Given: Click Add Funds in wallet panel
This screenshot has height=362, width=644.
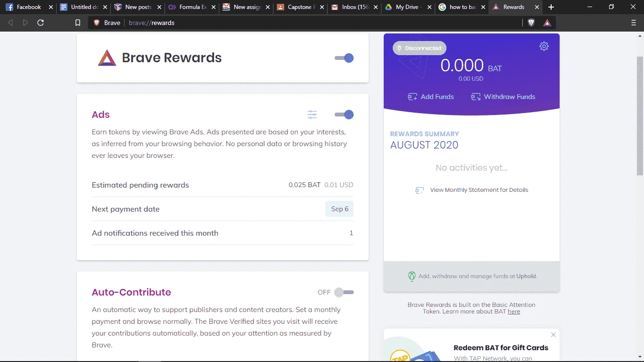Looking at the screenshot, I should (x=431, y=97).
